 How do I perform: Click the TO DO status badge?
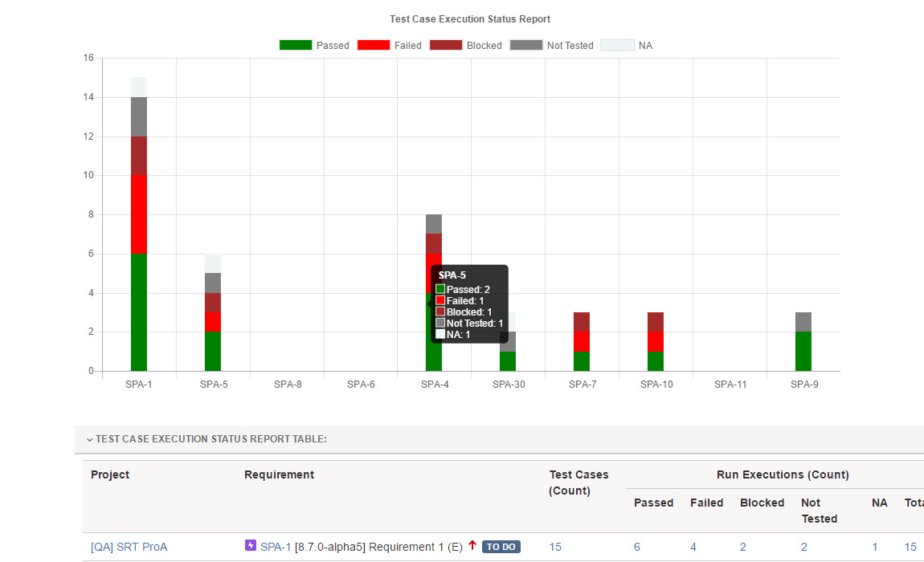501,547
